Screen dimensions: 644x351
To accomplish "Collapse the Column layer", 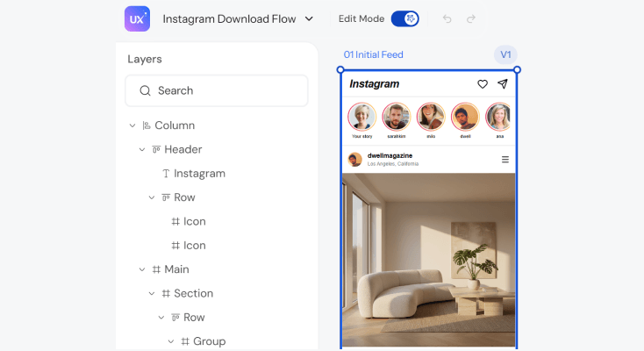I will coord(132,125).
